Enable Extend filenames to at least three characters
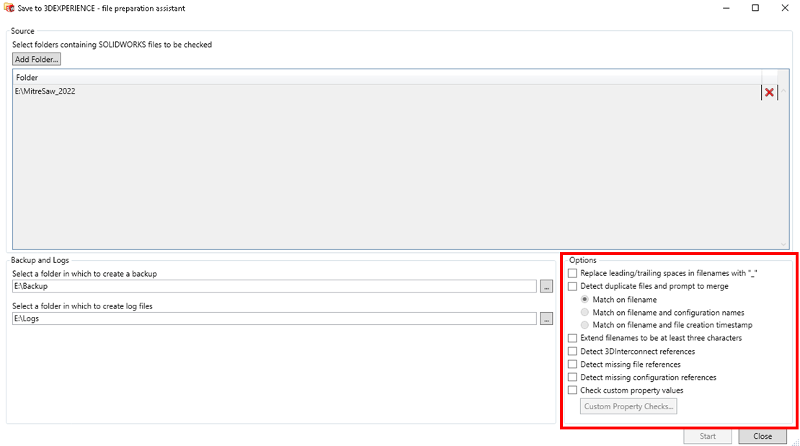The image size is (800, 446). pos(572,338)
